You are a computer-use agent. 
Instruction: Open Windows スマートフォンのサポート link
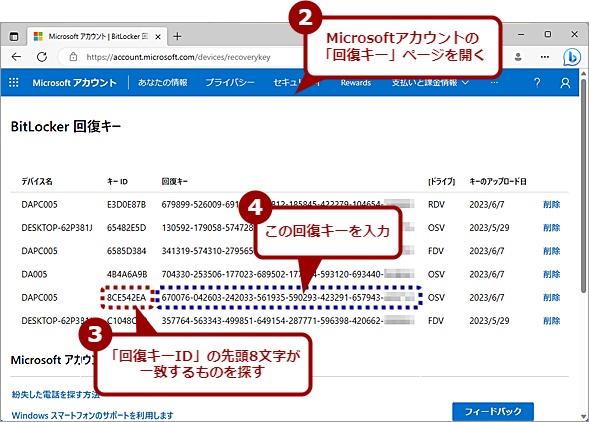pos(92,416)
